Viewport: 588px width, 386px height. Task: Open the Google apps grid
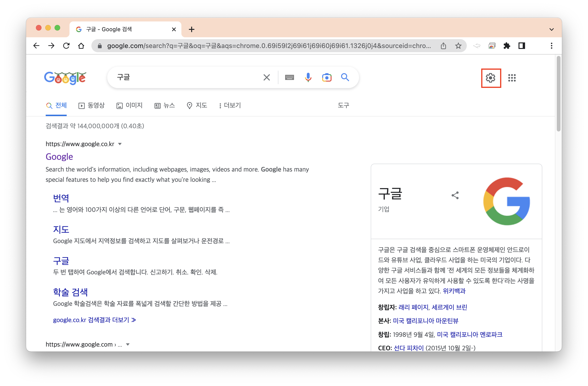512,78
